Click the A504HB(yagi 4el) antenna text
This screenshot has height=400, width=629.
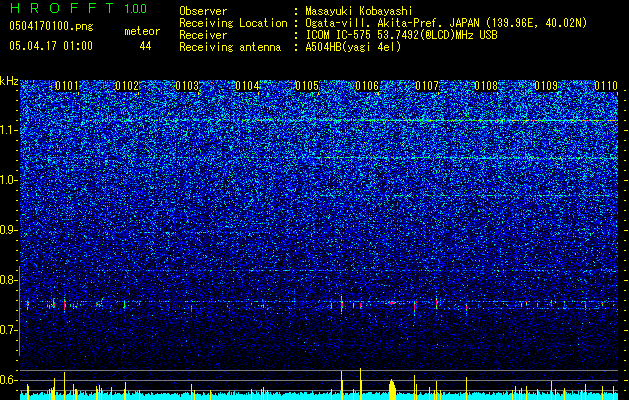click(353, 47)
